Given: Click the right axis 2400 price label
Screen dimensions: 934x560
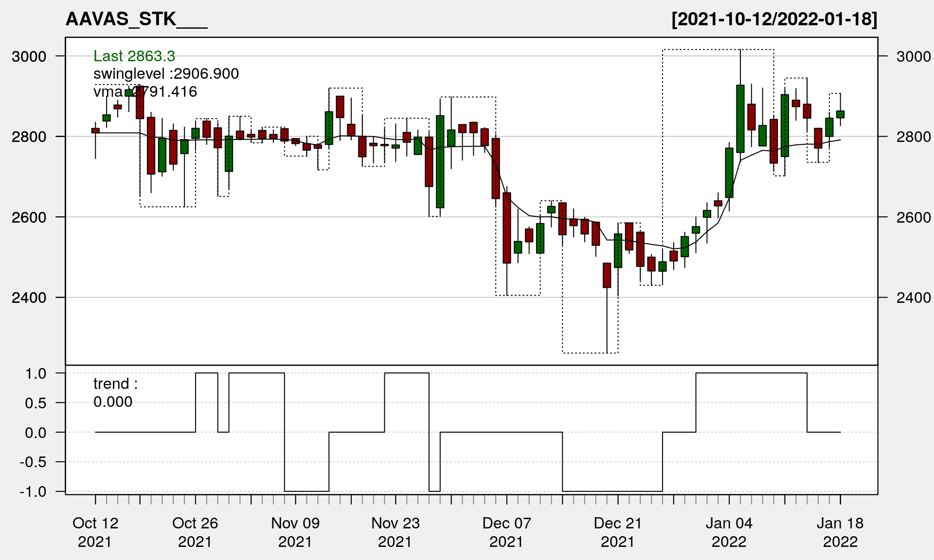Looking at the screenshot, I should [913, 297].
